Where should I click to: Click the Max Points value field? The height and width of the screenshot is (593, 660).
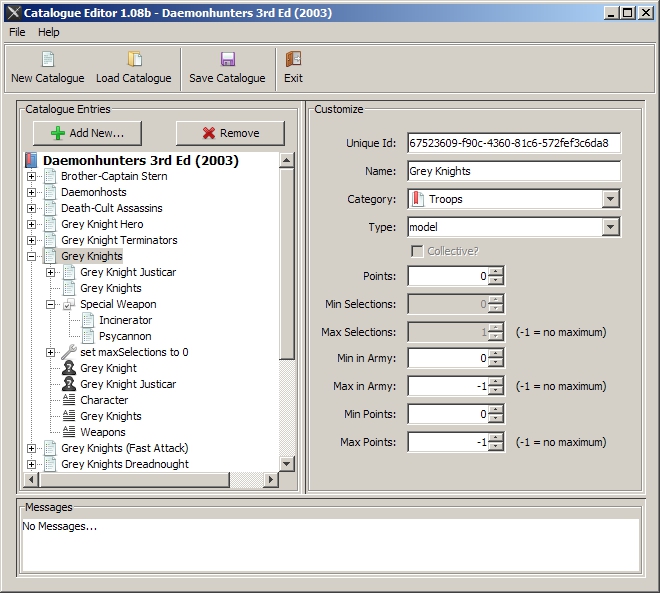click(448, 442)
